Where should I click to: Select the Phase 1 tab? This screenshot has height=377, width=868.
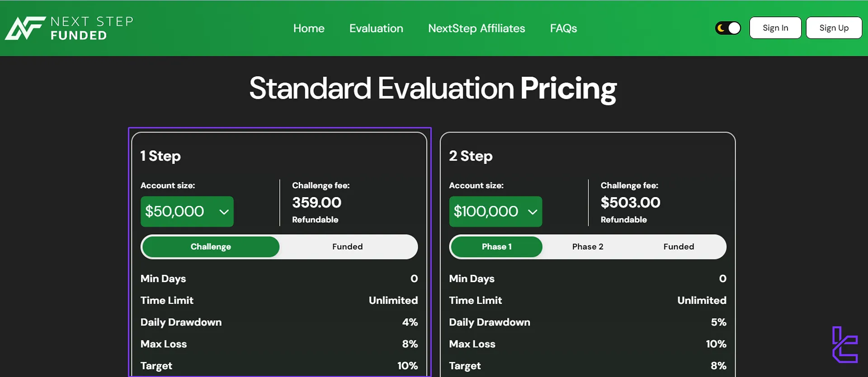[x=496, y=246]
